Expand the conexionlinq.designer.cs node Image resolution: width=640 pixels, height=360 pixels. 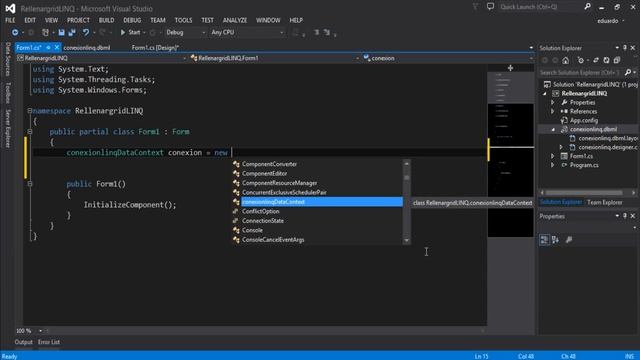(x=561, y=147)
